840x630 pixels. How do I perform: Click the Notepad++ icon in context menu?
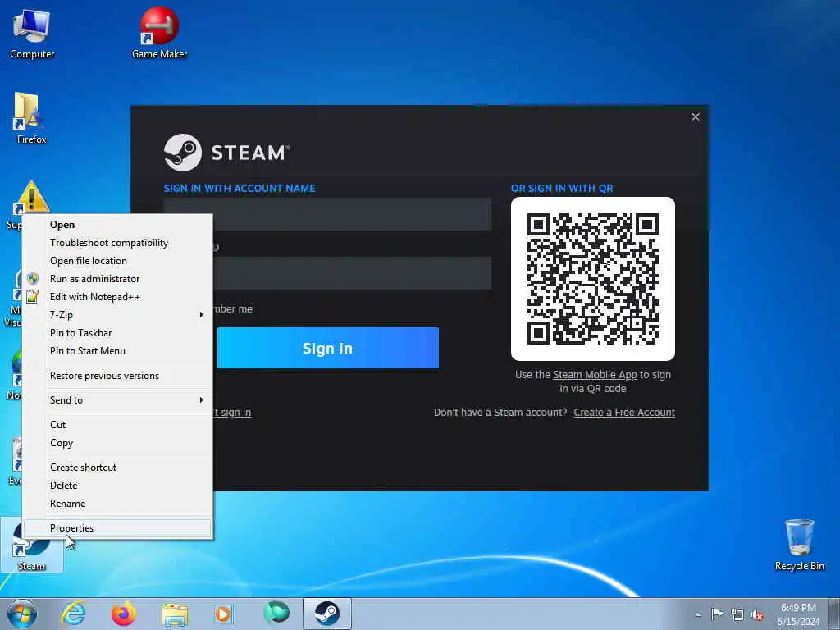33,297
